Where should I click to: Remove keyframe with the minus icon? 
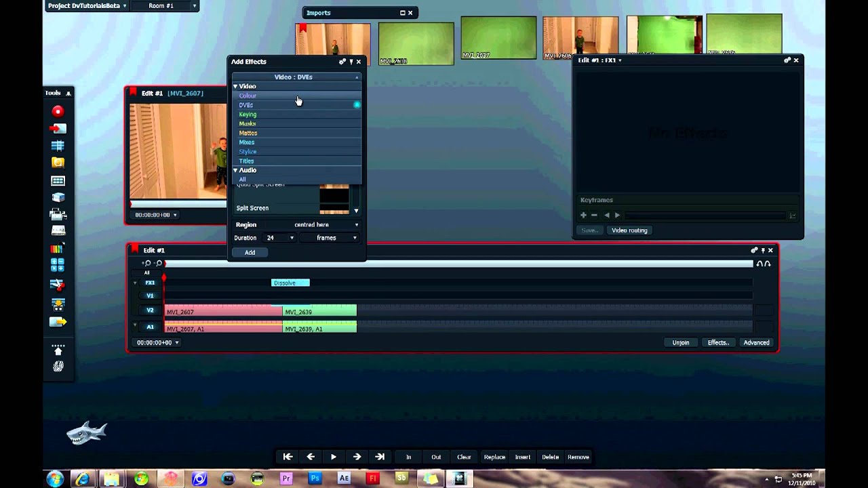tap(594, 215)
